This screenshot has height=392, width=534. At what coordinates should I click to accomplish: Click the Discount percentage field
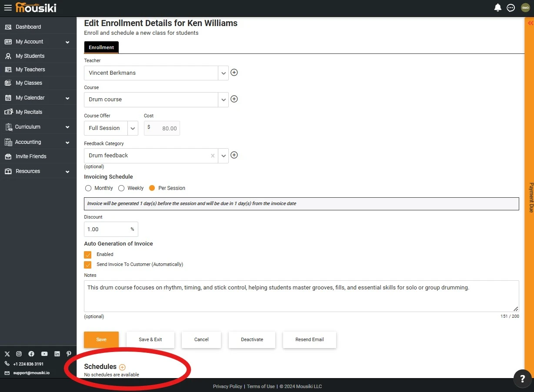[107, 229]
